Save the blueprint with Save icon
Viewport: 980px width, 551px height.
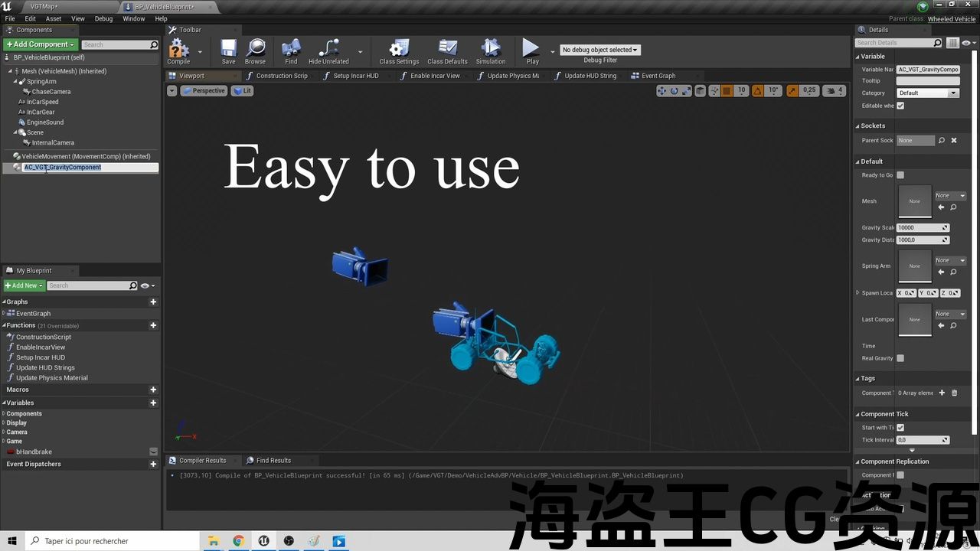(x=228, y=51)
